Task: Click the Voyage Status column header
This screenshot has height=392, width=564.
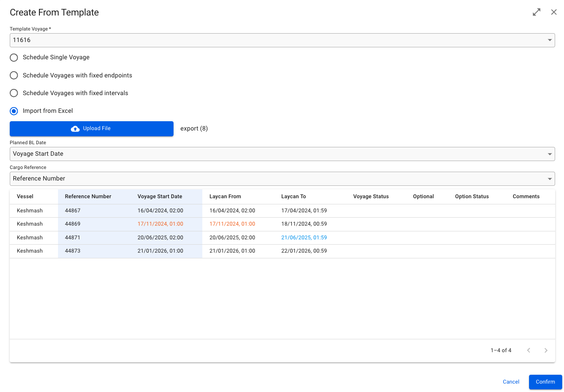Action: click(x=371, y=196)
